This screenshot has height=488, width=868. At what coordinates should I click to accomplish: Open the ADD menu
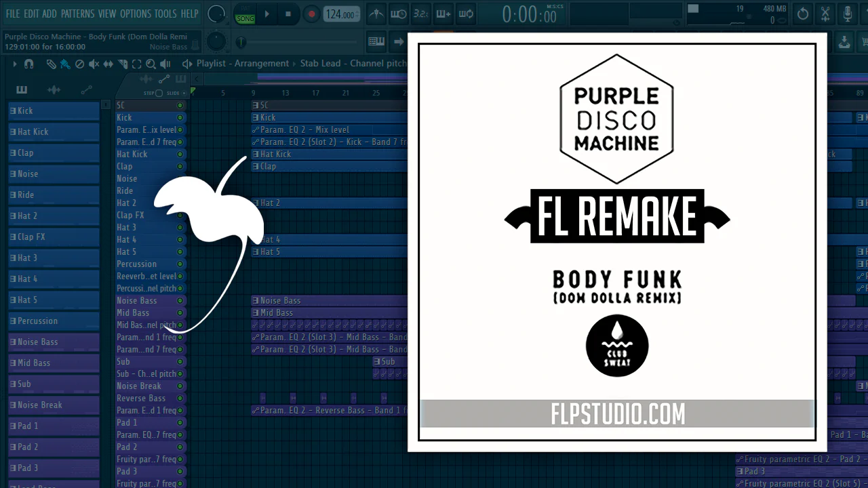click(50, 14)
